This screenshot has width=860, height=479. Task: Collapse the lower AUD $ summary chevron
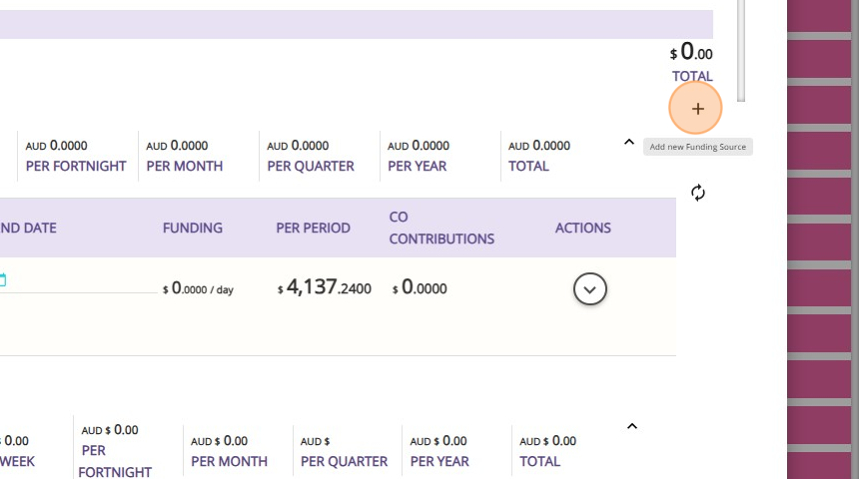pyautogui.click(x=632, y=427)
